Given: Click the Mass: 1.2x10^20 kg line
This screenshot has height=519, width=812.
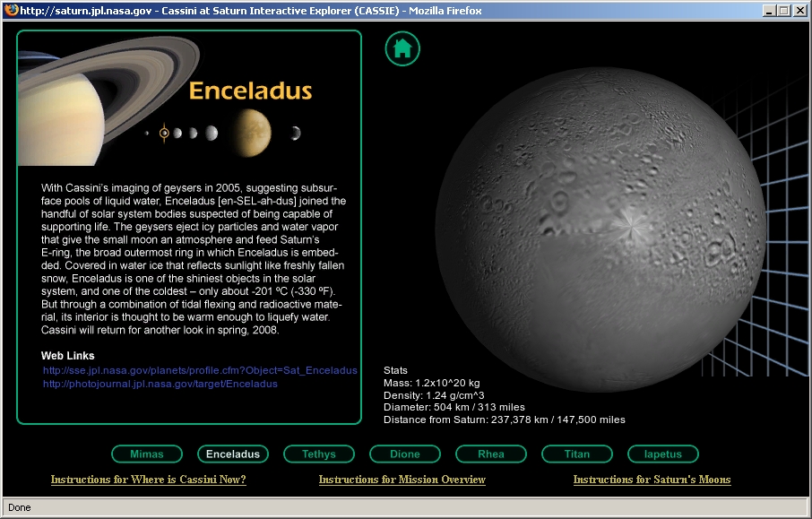Looking at the screenshot, I should click(x=431, y=383).
